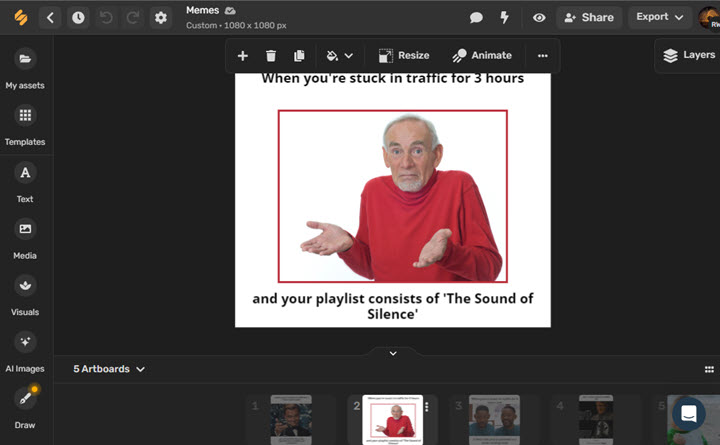Open AI Images in sidebar
This screenshot has height=445, width=720.
click(x=25, y=352)
